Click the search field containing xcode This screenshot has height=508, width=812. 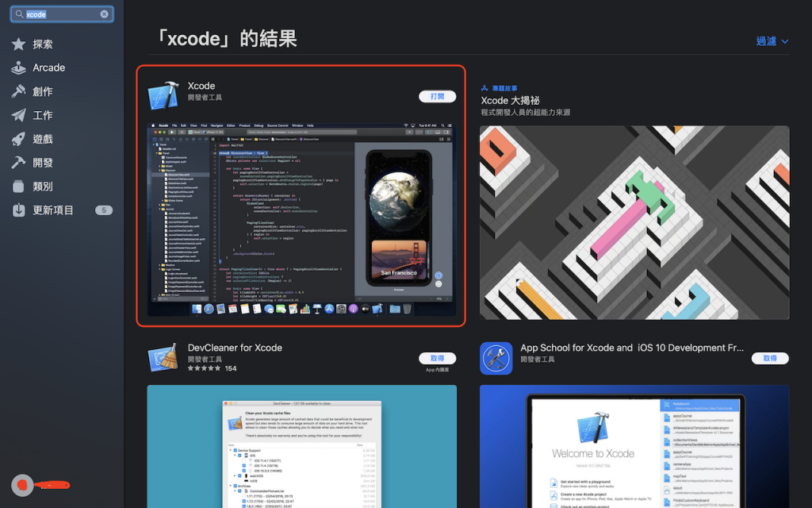coord(62,14)
